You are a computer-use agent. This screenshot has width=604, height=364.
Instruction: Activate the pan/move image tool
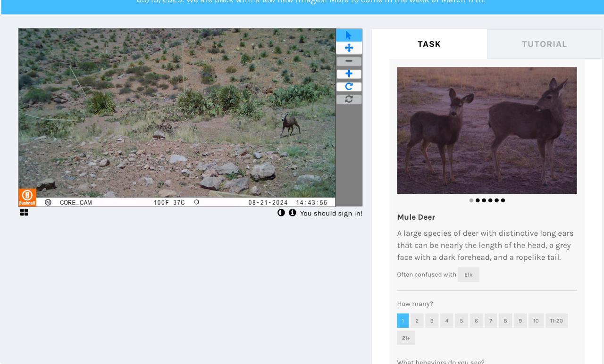(x=349, y=48)
